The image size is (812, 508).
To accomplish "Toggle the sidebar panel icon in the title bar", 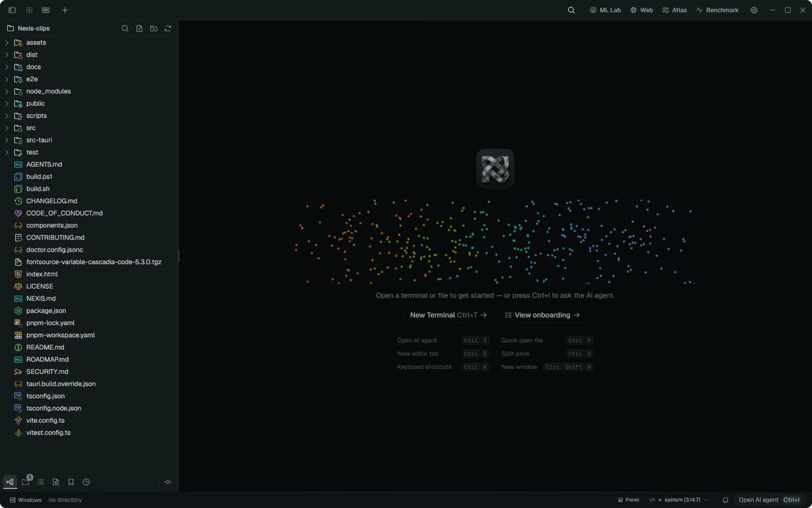I will (12, 10).
